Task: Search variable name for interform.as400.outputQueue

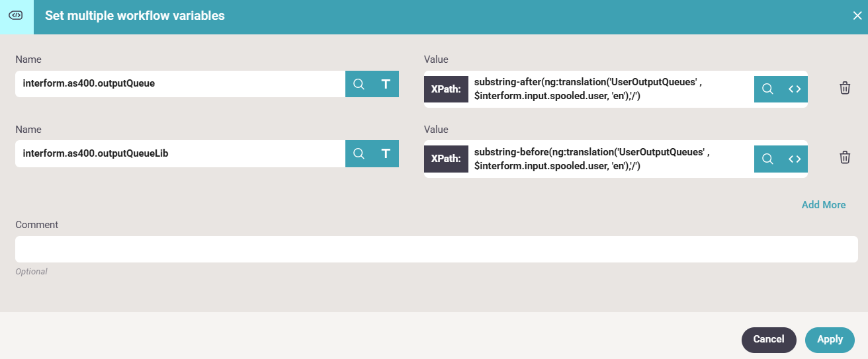Action: (359, 84)
